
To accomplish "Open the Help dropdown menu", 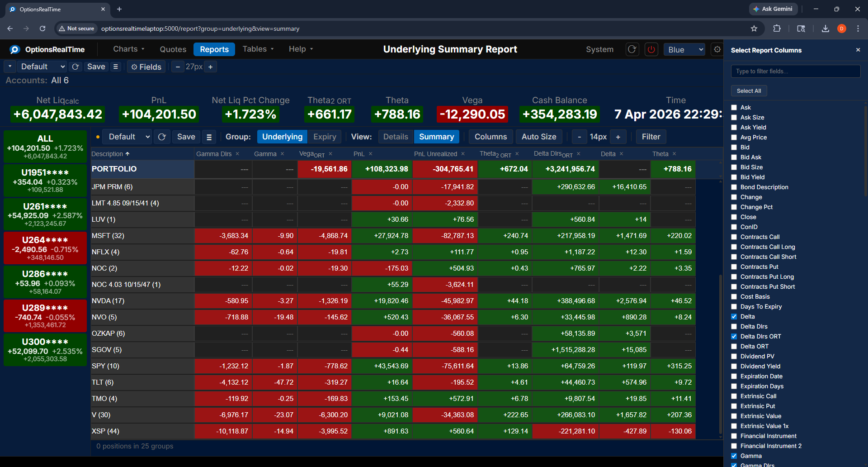I will pyautogui.click(x=301, y=49).
